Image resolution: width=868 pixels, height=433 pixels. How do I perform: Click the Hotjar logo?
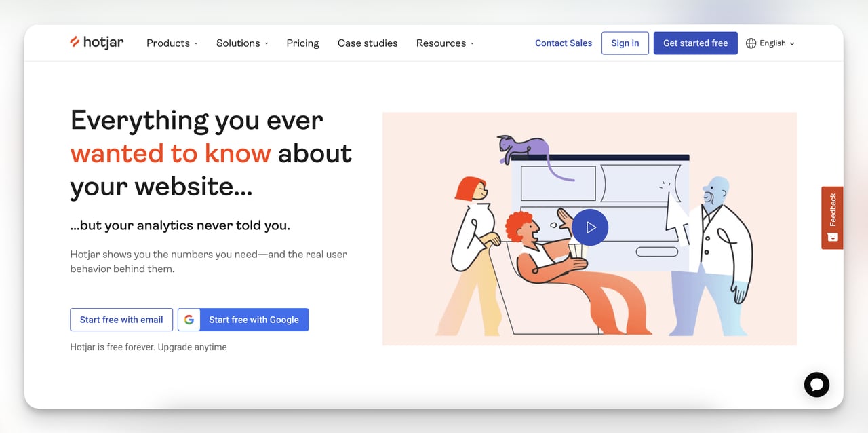coord(97,43)
